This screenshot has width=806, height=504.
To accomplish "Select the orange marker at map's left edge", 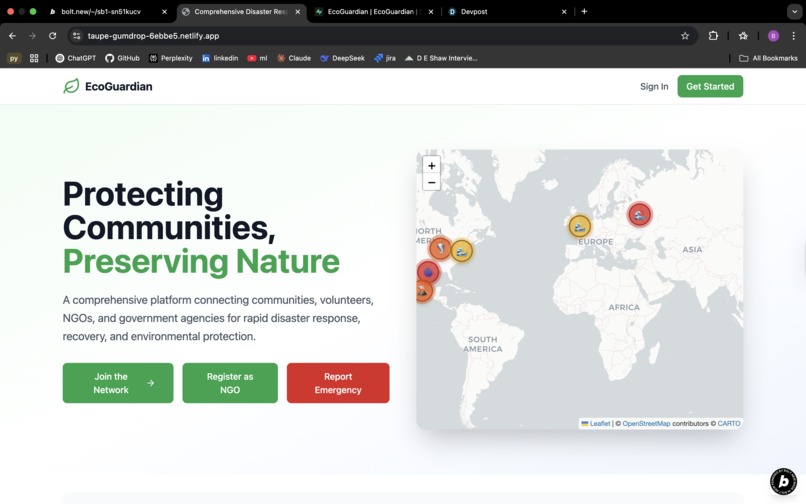I will tap(423, 291).
